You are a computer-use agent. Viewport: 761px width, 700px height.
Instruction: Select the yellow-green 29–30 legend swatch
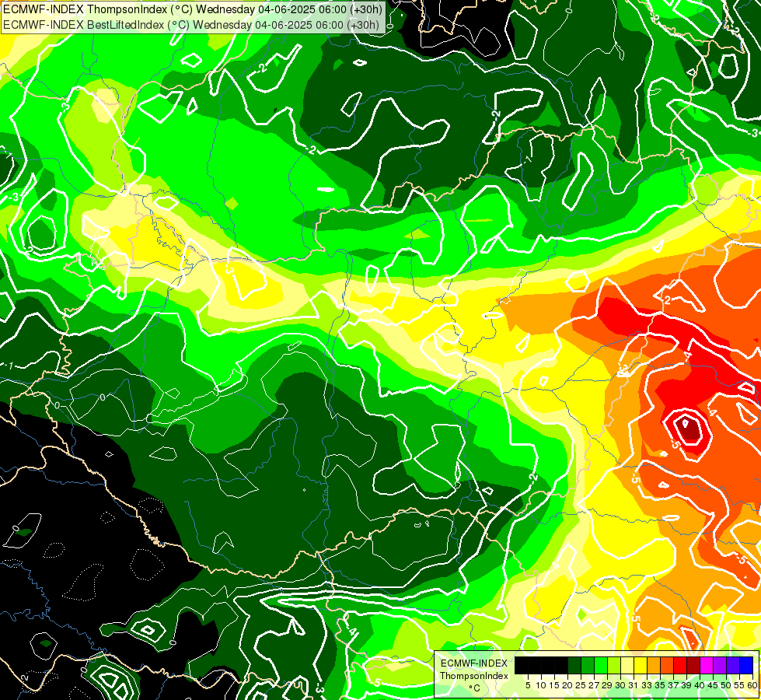(614, 665)
